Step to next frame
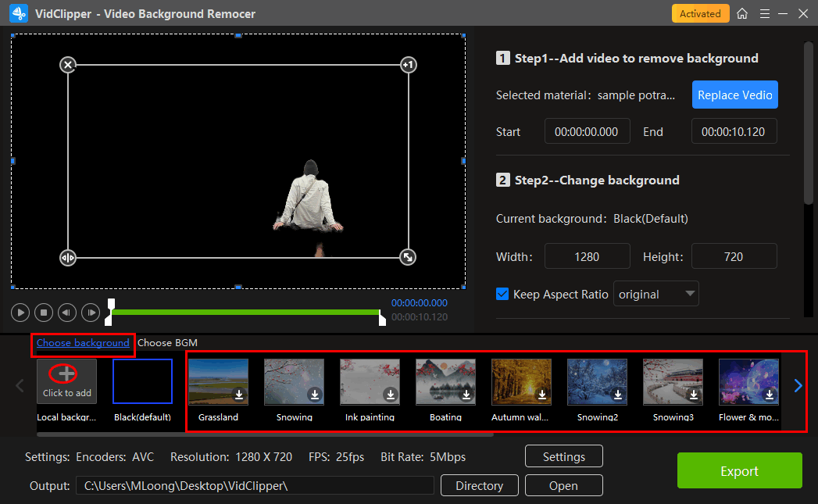 [x=91, y=313]
